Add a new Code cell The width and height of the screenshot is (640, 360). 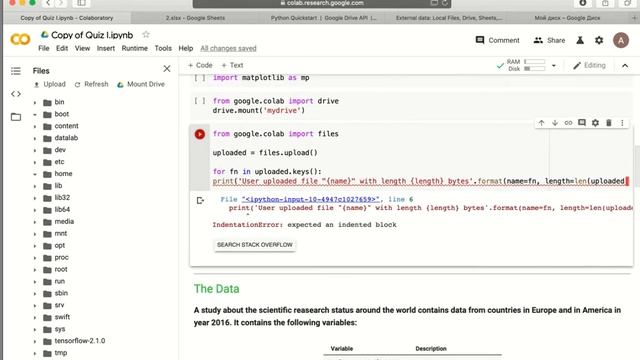pos(200,65)
